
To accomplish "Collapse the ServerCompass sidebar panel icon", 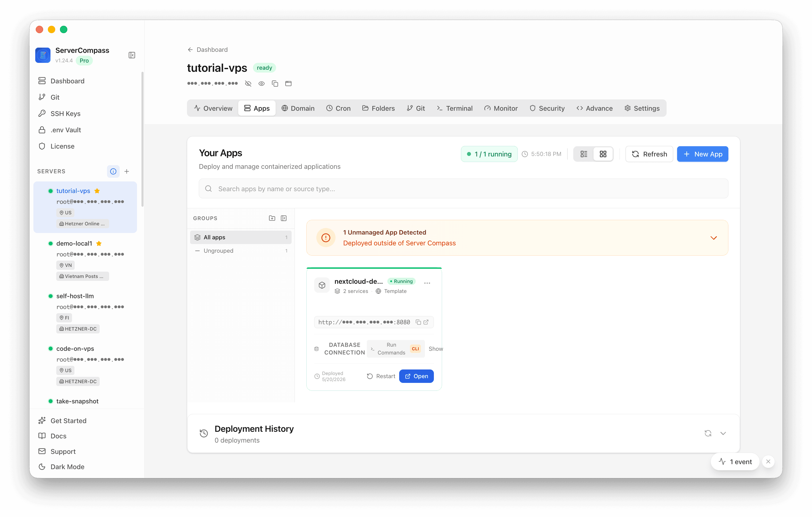I will [x=132, y=55].
